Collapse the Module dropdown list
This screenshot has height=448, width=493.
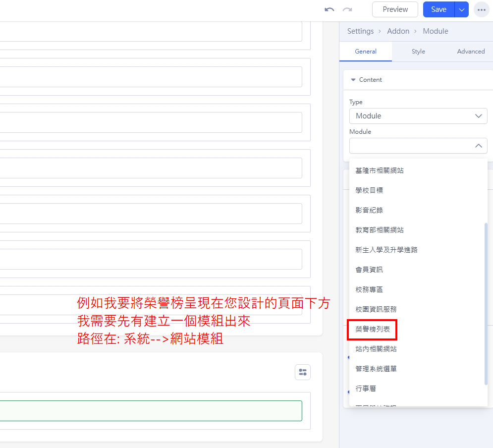pyautogui.click(x=478, y=146)
